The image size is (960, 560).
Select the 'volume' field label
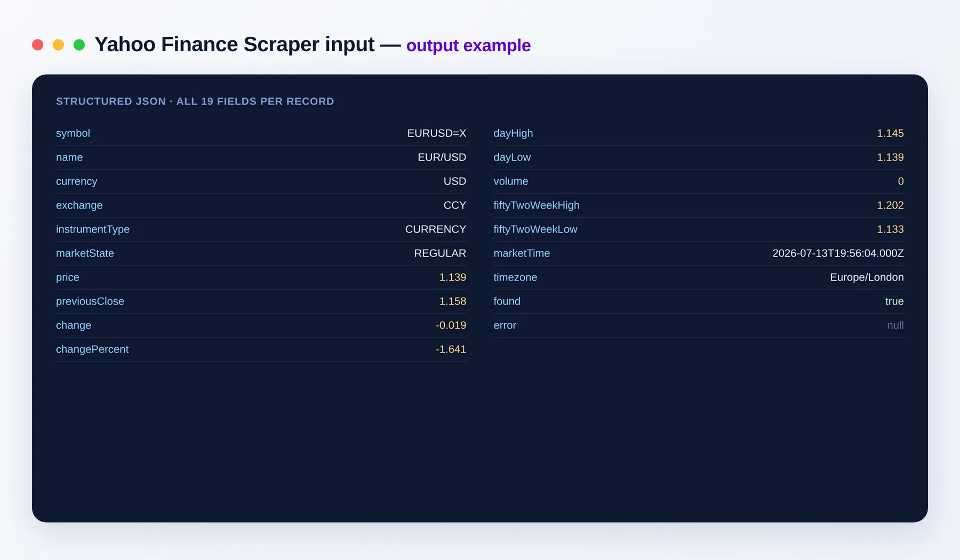click(511, 181)
